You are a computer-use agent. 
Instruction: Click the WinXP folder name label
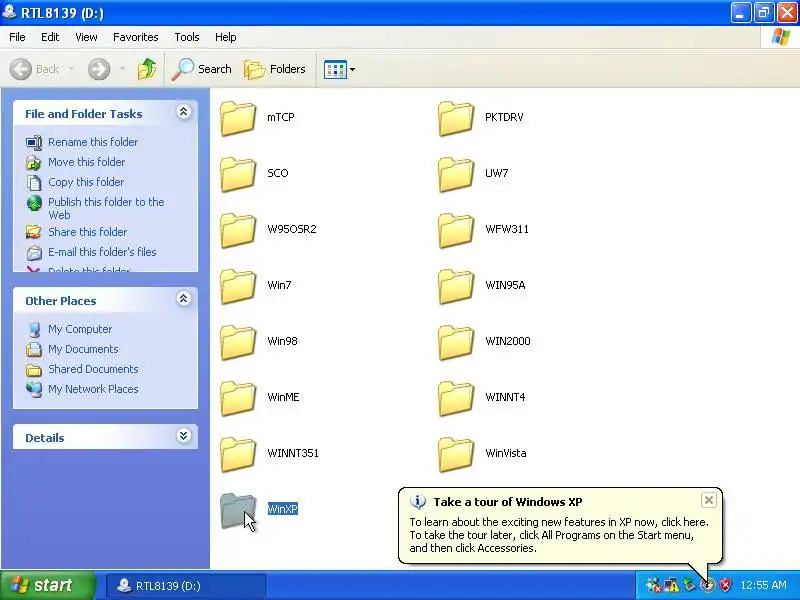point(283,509)
